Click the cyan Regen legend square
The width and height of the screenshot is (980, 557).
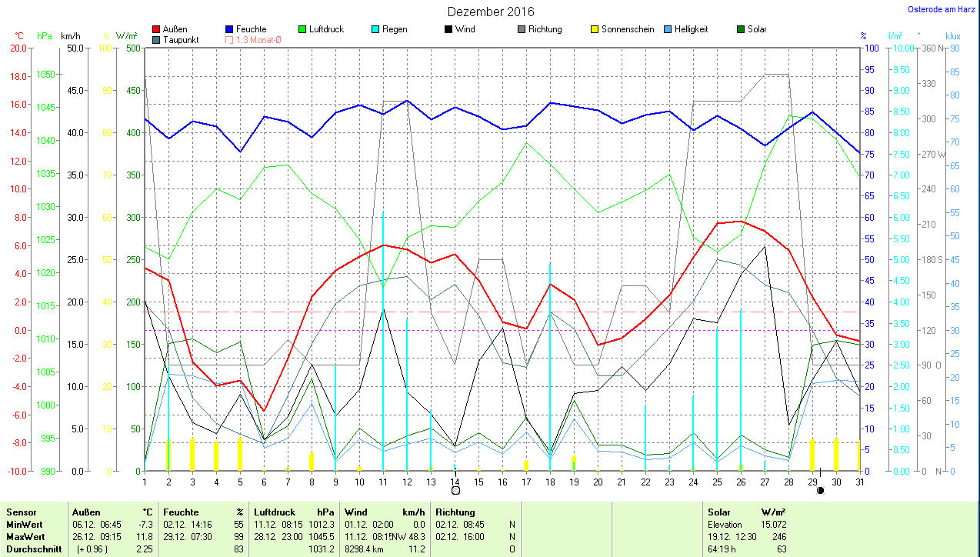376,29
